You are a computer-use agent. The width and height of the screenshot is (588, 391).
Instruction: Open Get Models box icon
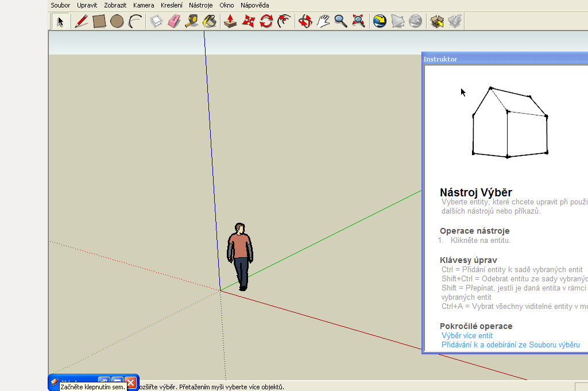coord(437,21)
